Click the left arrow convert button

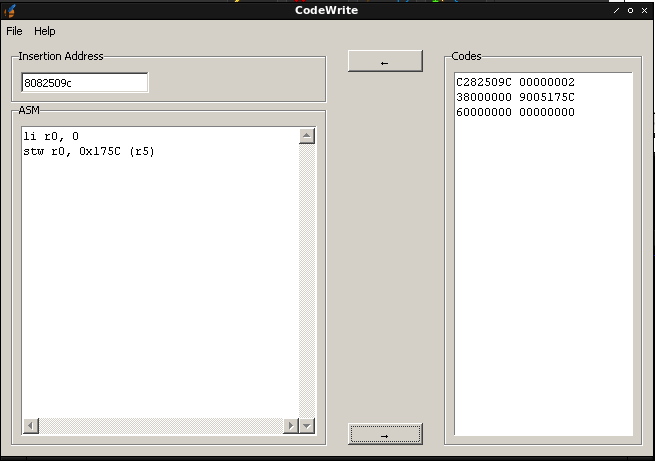click(385, 61)
